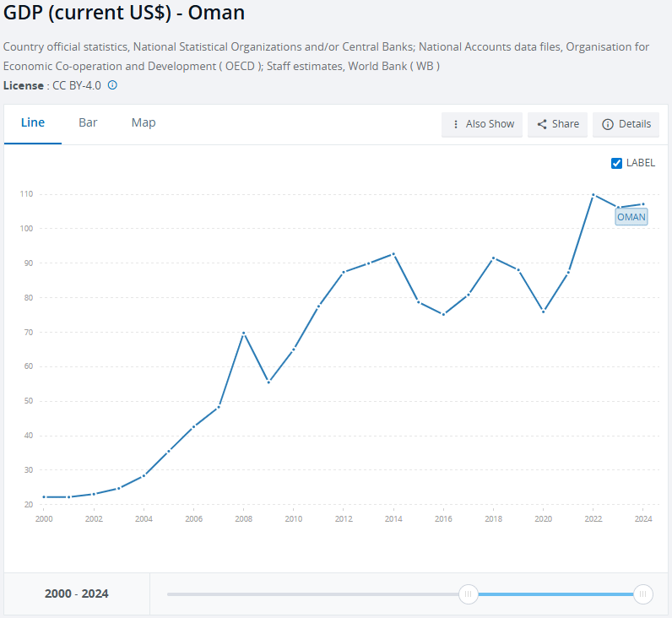Click the blue selected range slider track

click(x=555, y=594)
